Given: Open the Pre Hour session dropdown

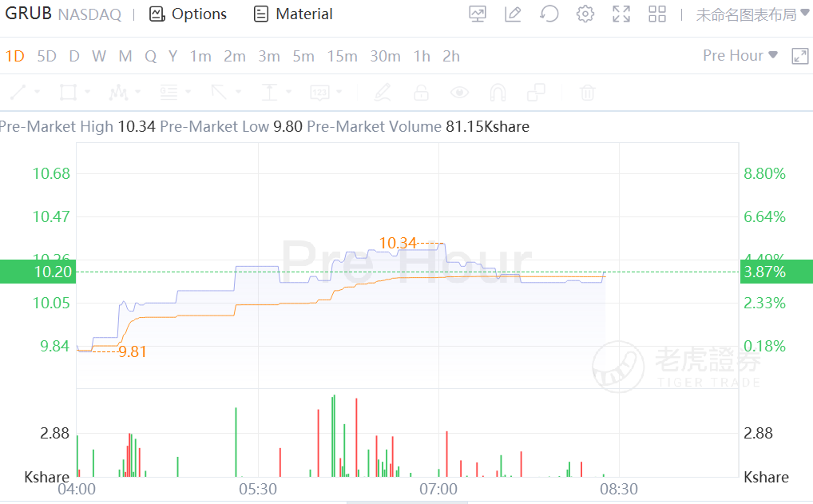Looking at the screenshot, I should [740, 55].
